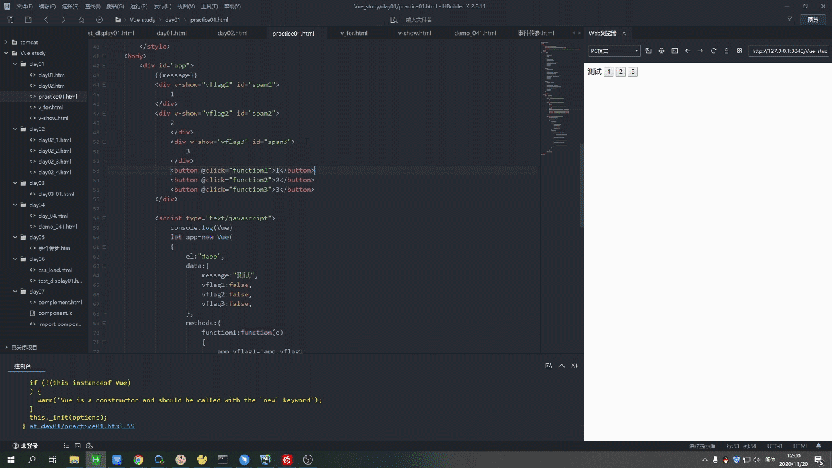Click the file search icon beside the input box
The image size is (832, 468).
(x=394, y=20)
